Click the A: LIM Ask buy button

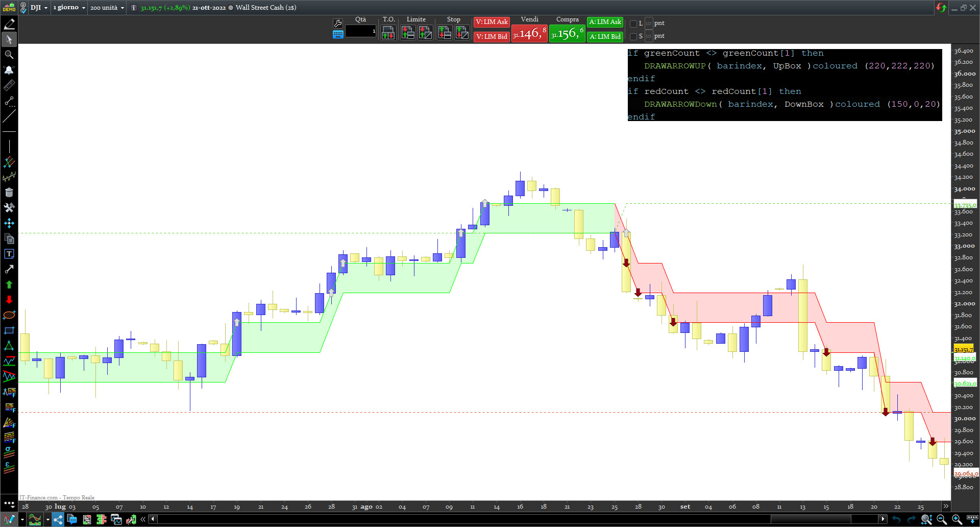pos(605,22)
